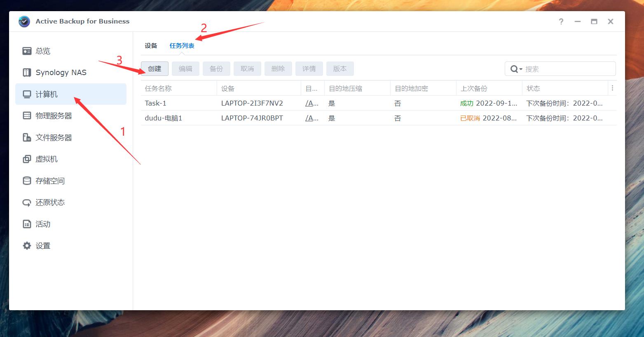Click the 删除 button
The height and width of the screenshot is (337, 644).
(x=278, y=69)
